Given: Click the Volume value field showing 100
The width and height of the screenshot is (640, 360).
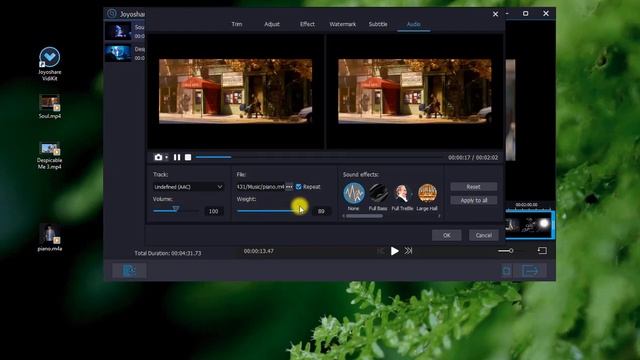Looking at the screenshot, I should coord(213,211).
